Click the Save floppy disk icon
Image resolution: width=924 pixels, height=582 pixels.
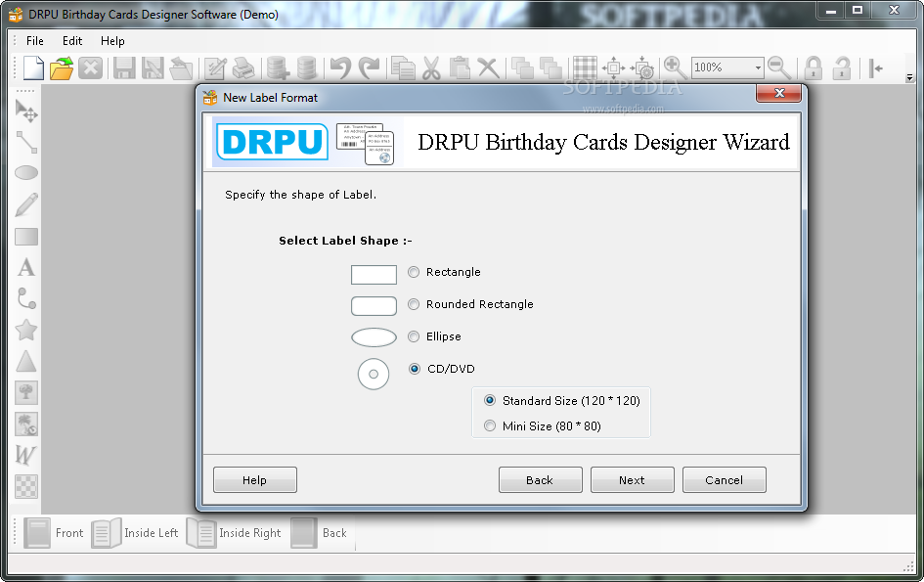coord(124,67)
